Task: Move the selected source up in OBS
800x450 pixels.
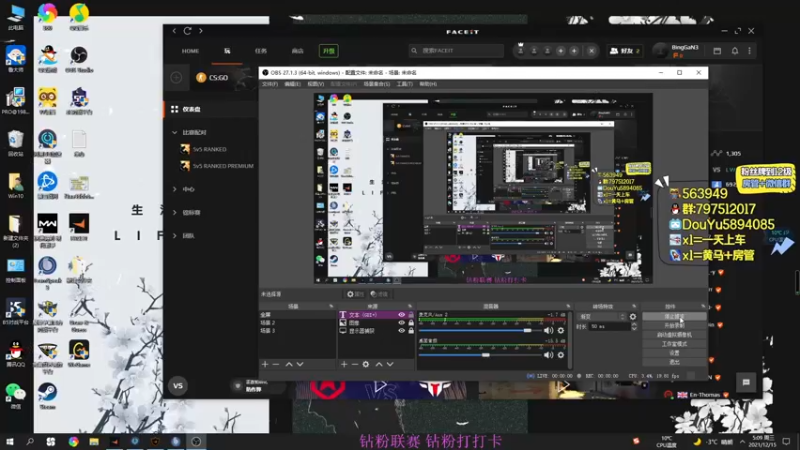Action: tap(379, 364)
